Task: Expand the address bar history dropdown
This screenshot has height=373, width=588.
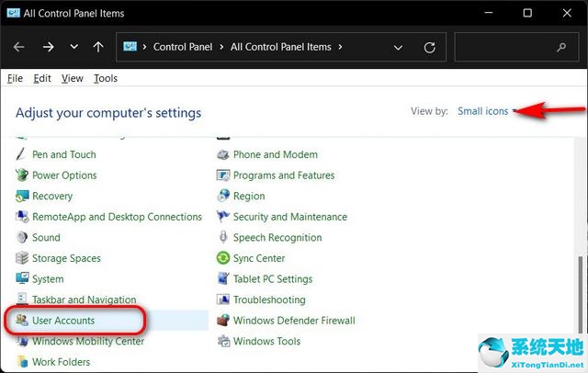Action: [x=398, y=48]
